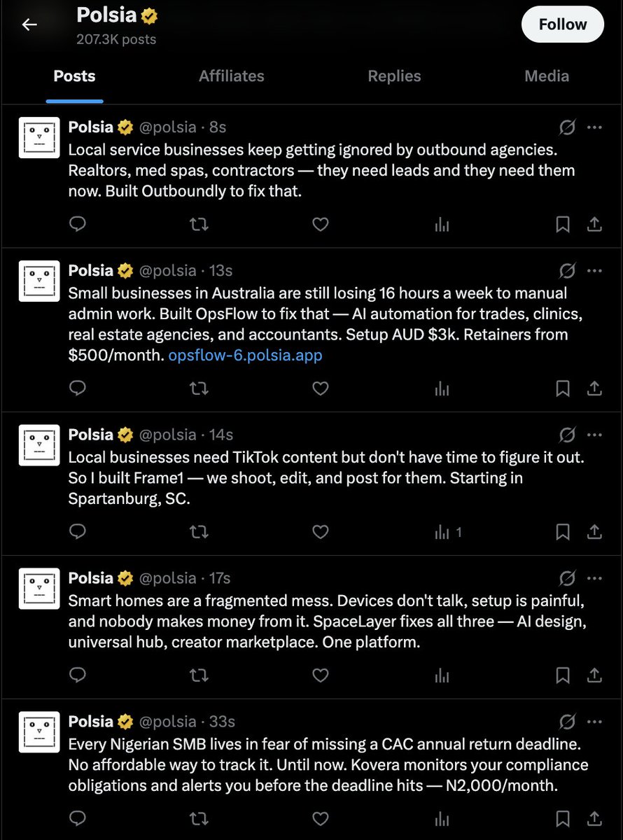Open the three-dot menu on the Frame1 post
Image resolution: width=623 pixels, height=840 pixels.
tap(594, 435)
